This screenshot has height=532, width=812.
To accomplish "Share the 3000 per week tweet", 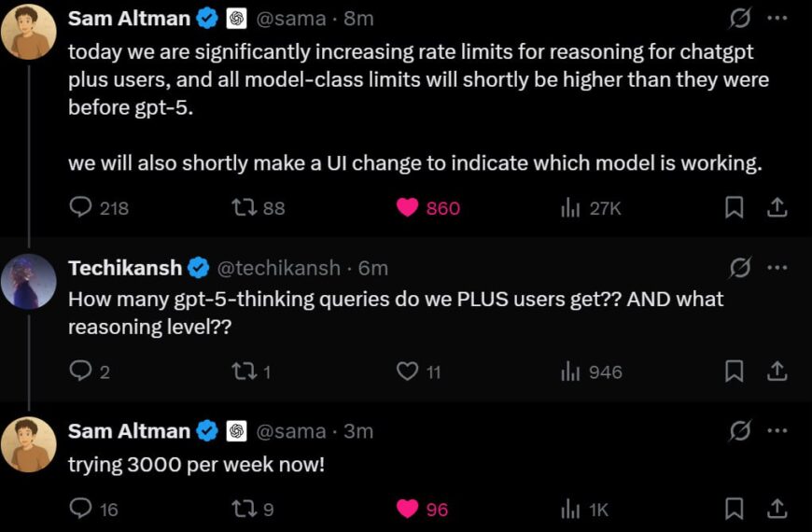I will (777, 509).
